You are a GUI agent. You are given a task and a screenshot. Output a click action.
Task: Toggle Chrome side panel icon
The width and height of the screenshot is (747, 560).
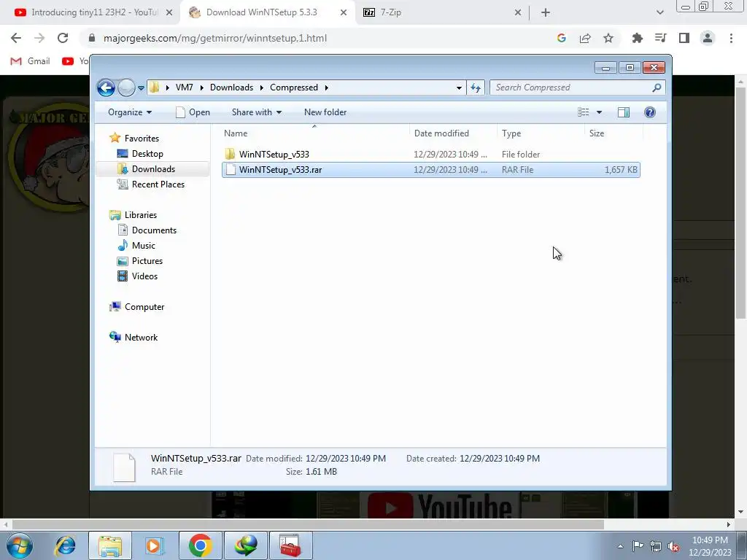coord(684,38)
